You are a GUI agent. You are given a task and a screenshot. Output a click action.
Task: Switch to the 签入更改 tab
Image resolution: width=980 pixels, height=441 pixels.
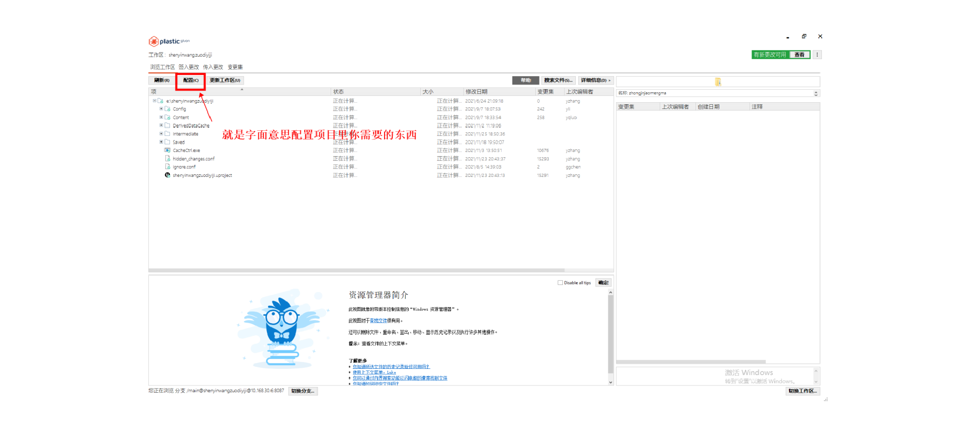tap(189, 67)
